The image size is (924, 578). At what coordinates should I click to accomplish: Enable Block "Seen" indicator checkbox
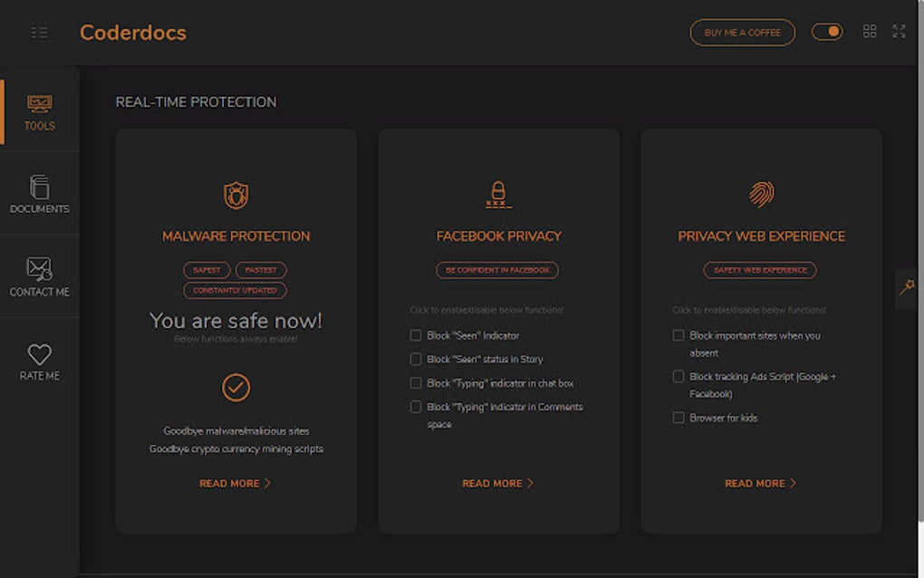click(416, 335)
